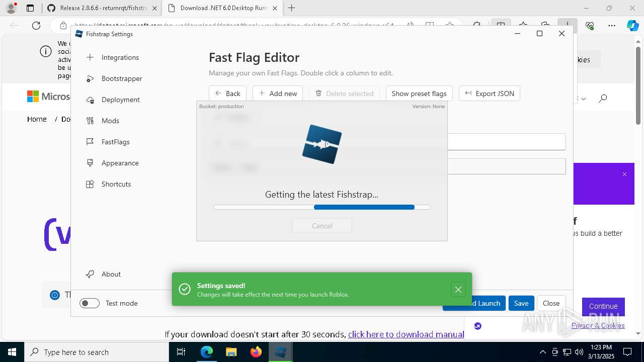Viewport: 644px width, 362px height.
Task: Click the upper text field right of dialog
Action: [506, 142]
